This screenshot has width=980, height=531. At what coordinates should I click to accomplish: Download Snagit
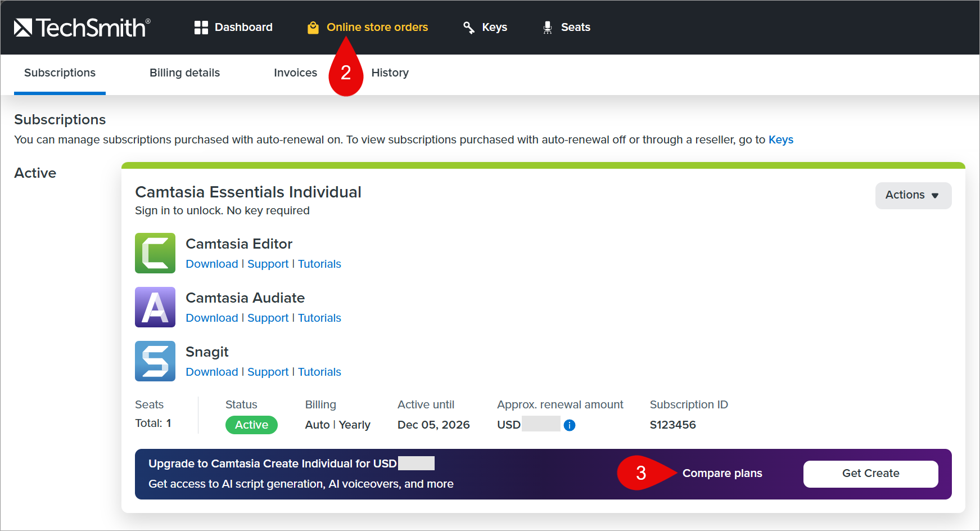(212, 372)
